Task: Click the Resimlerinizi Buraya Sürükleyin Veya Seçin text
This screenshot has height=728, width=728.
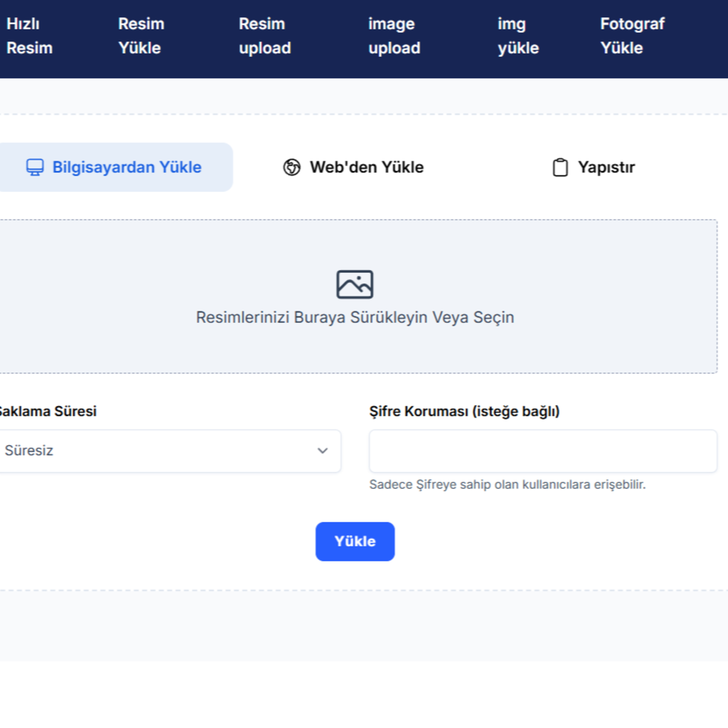Action: pos(355,317)
